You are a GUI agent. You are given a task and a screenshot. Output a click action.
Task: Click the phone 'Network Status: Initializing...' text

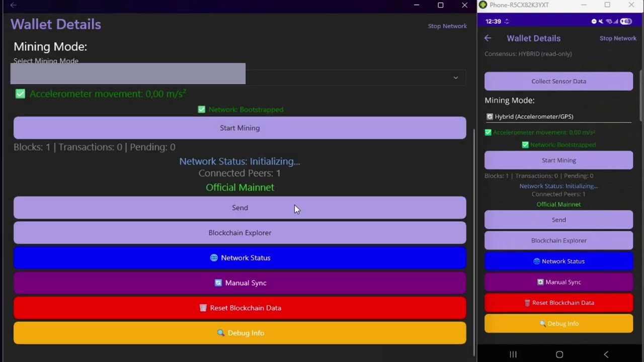click(558, 186)
